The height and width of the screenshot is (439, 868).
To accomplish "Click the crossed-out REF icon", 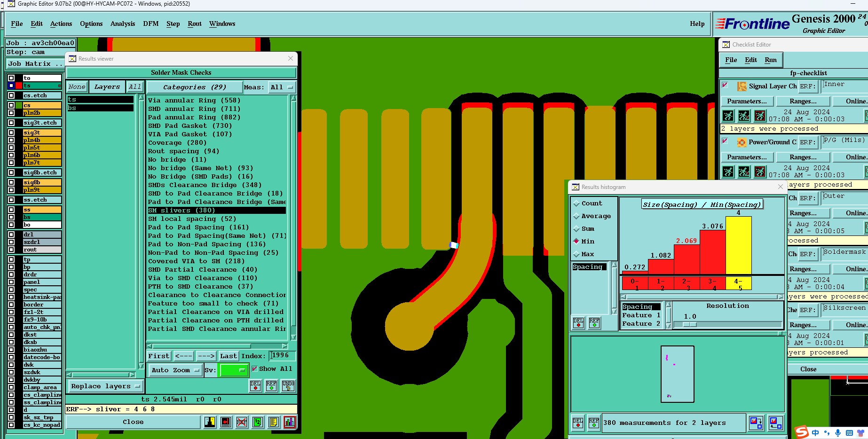I will coord(242,422).
